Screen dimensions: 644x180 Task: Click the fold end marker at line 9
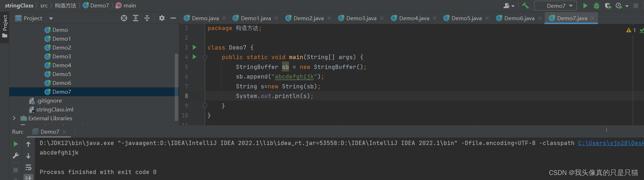pyautogui.click(x=205, y=105)
